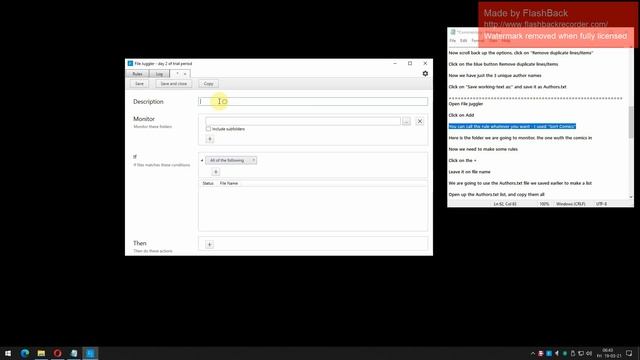
Task: Remove monitored folder with X icon
Action: pos(420,121)
